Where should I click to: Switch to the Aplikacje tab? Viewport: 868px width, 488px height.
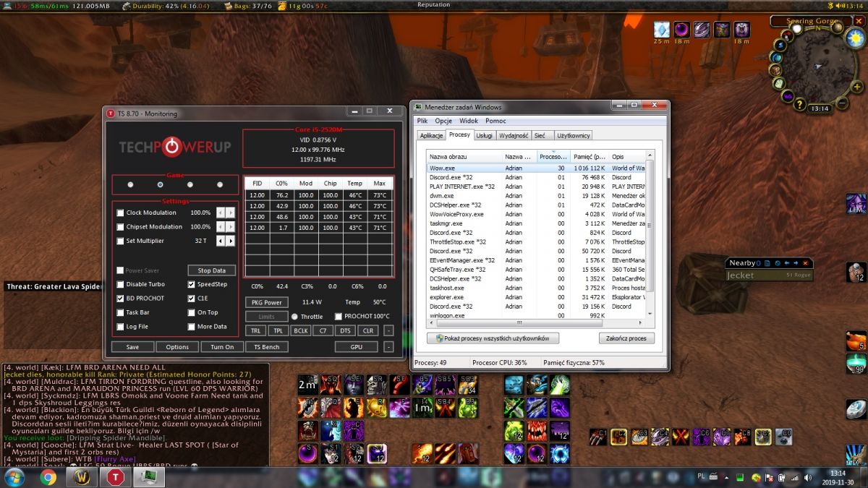click(431, 135)
